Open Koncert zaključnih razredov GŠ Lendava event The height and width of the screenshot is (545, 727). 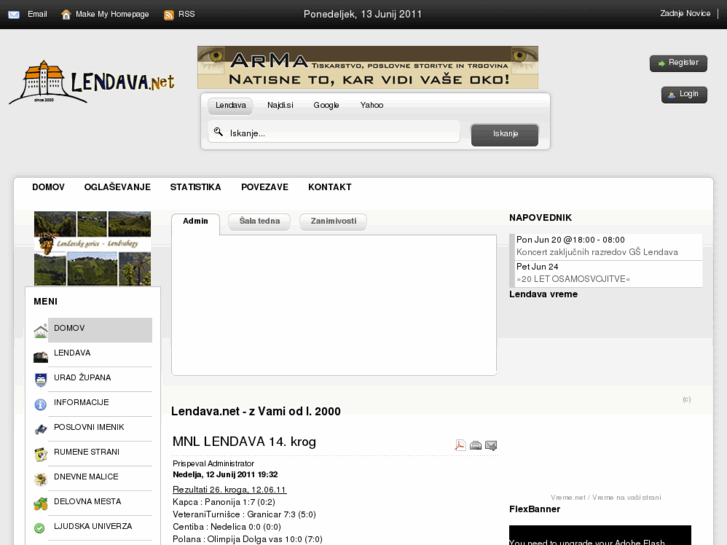click(597, 252)
